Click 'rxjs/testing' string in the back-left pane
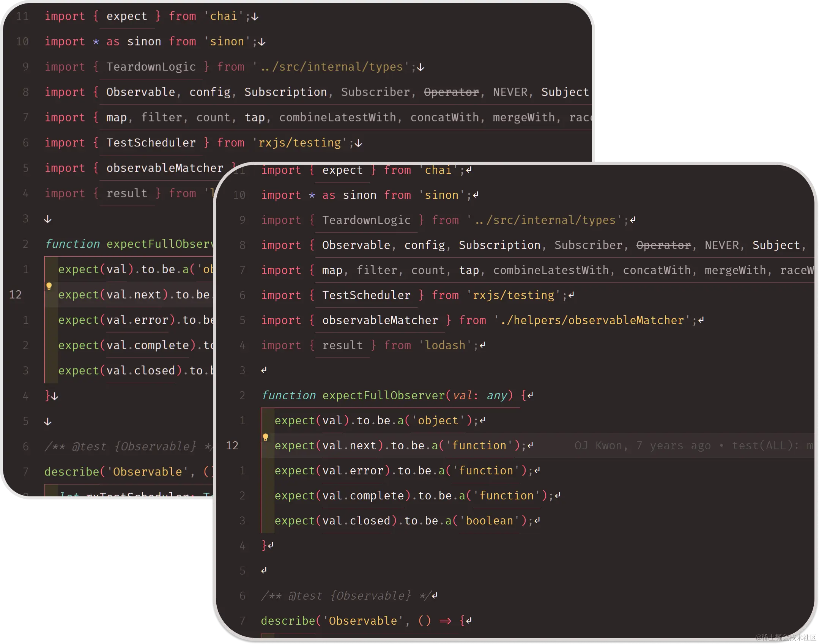 pos(299,143)
